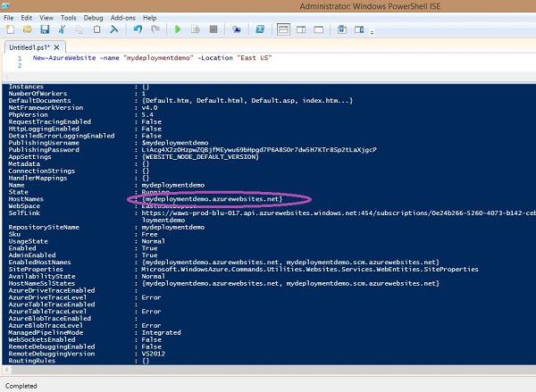Open the File menu
The image size is (536, 392).
[9, 18]
